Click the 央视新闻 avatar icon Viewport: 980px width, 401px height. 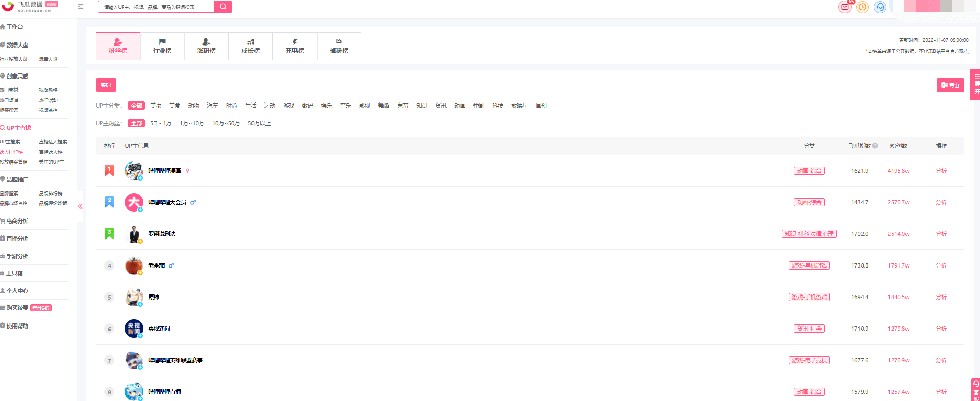pos(134,328)
